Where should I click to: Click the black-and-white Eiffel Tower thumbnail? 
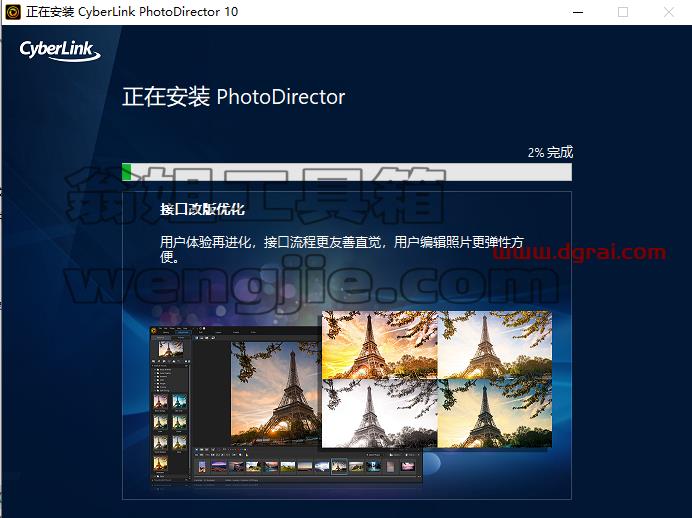point(380,413)
